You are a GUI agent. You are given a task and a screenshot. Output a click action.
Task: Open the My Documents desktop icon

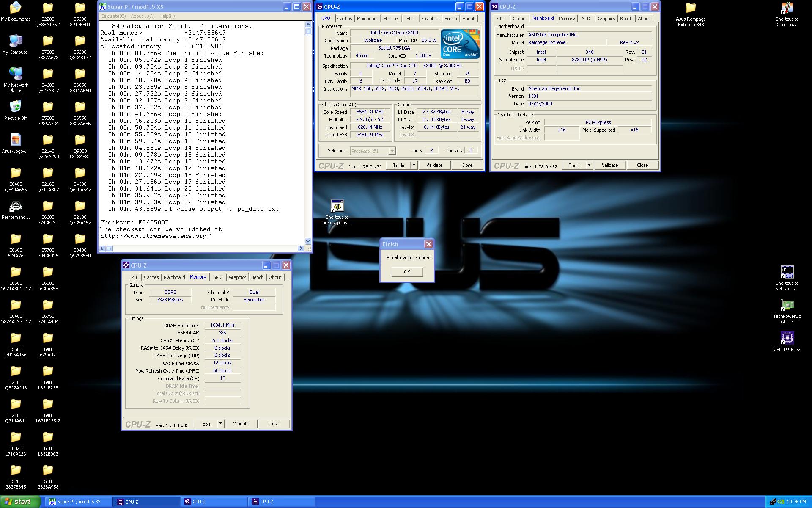(16, 11)
